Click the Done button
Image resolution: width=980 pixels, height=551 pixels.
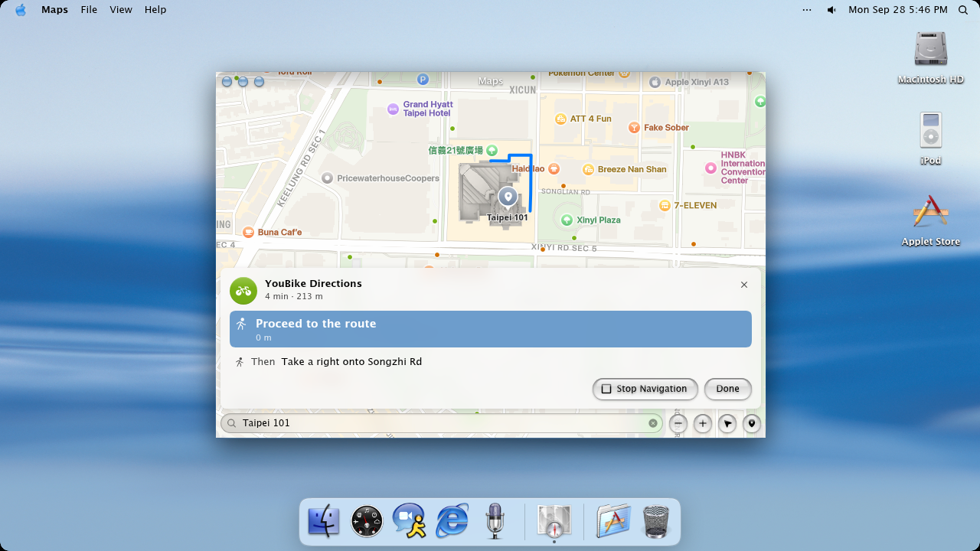click(728, 389)
